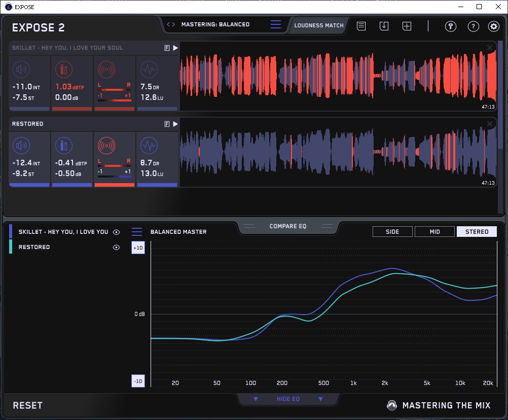Click the export download icon
The height and width of the screenshot is (420, 508).
pyautogui.click(x=384, y=26)
